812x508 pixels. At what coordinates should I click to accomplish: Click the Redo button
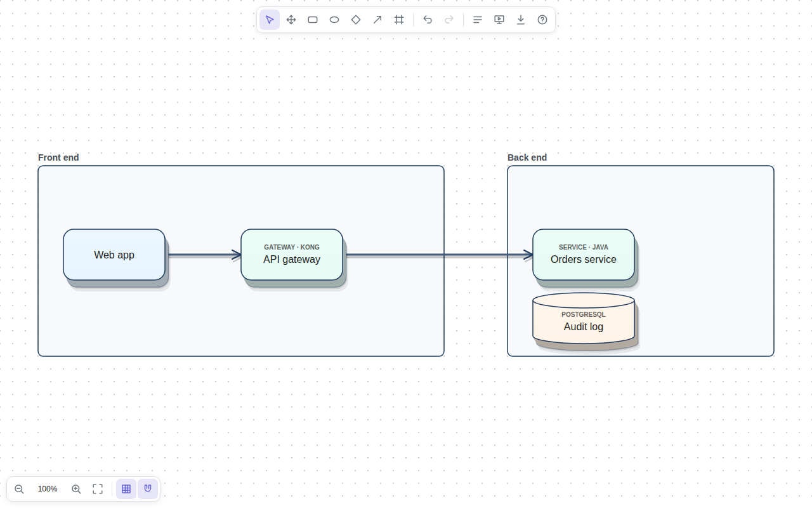point(449,20)
